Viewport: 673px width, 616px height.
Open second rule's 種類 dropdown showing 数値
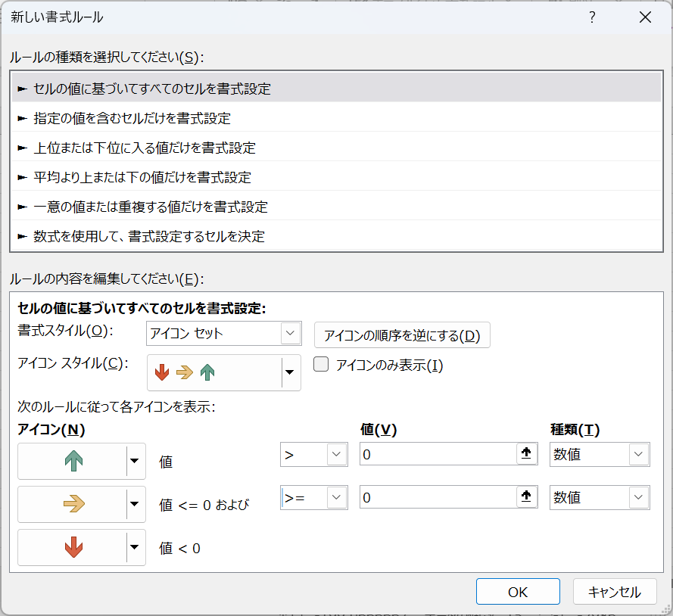pyautogui.click(x=600, y=497)
